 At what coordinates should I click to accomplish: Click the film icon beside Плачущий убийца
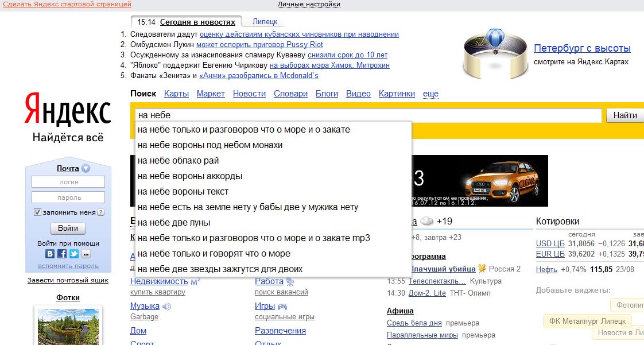[x=482, y=269]
